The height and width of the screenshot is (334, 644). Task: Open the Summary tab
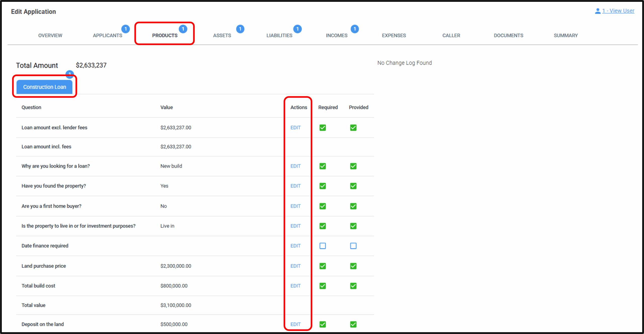(x=566, y=36)
